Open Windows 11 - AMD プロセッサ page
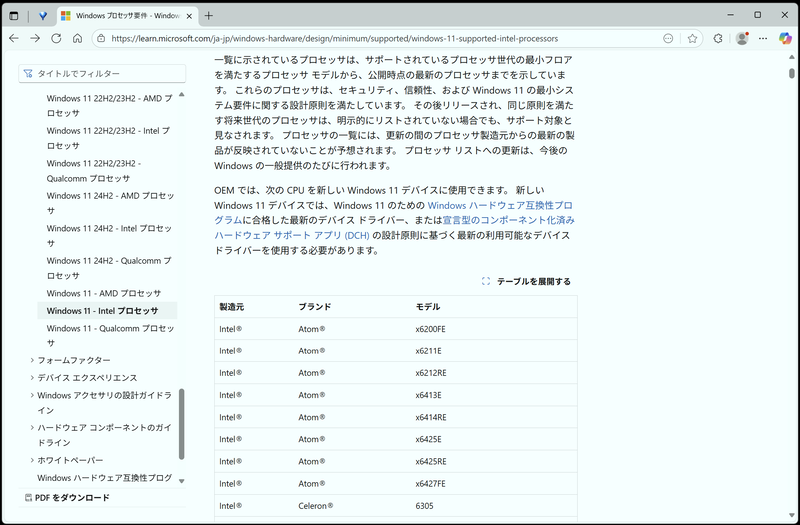The image size is (800, 525). click(x=104, y=293)
